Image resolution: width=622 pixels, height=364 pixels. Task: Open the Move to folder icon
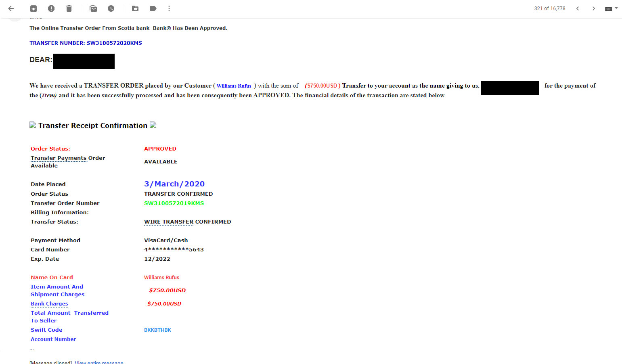[135, 8]
